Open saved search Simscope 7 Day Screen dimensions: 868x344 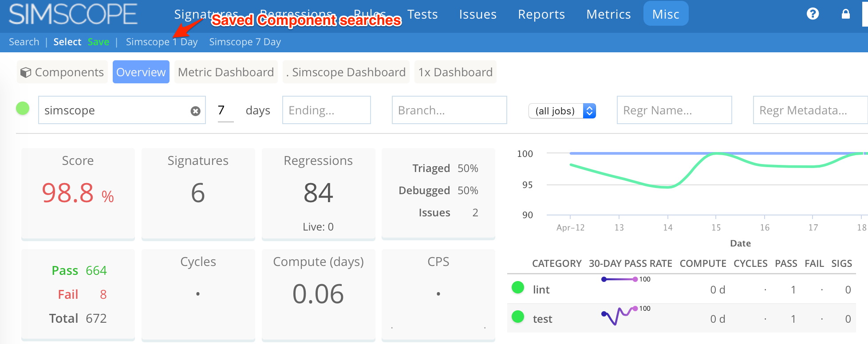coord(245,42)
